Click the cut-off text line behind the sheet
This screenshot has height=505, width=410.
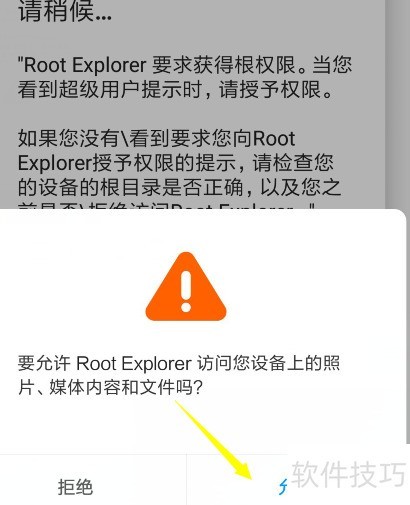point(166,206)
